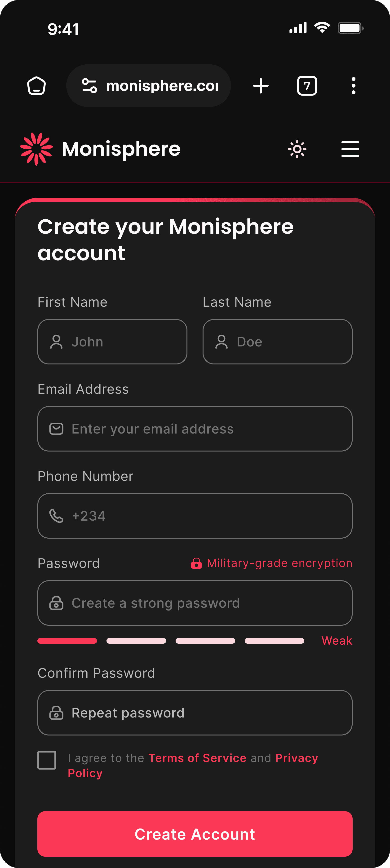This screenshot has width=390, height=868.
Task: Toggle the site permissions icon in address bar
Action: [x=90, y=85]
